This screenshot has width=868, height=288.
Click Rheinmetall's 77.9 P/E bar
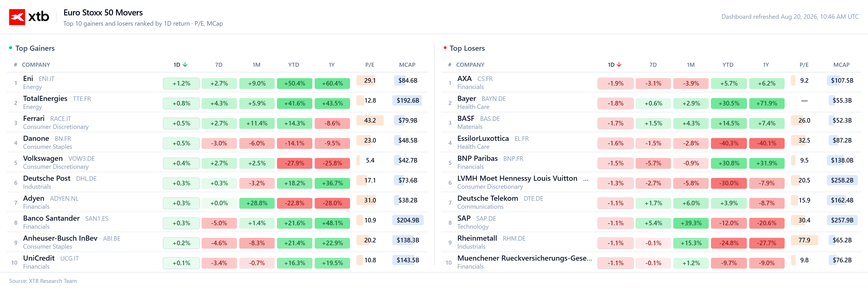pyautogui.click(x=804, y=240)
